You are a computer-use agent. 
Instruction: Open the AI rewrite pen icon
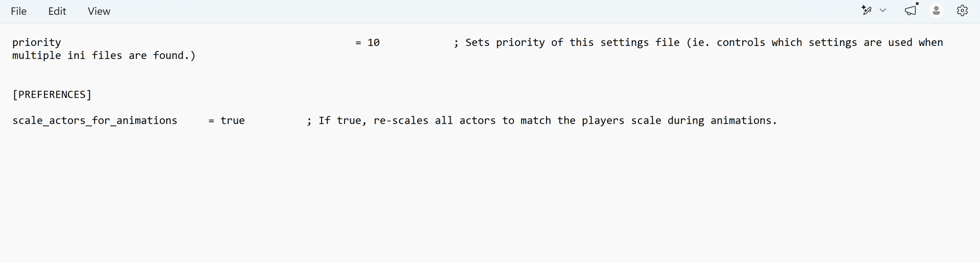867,10
